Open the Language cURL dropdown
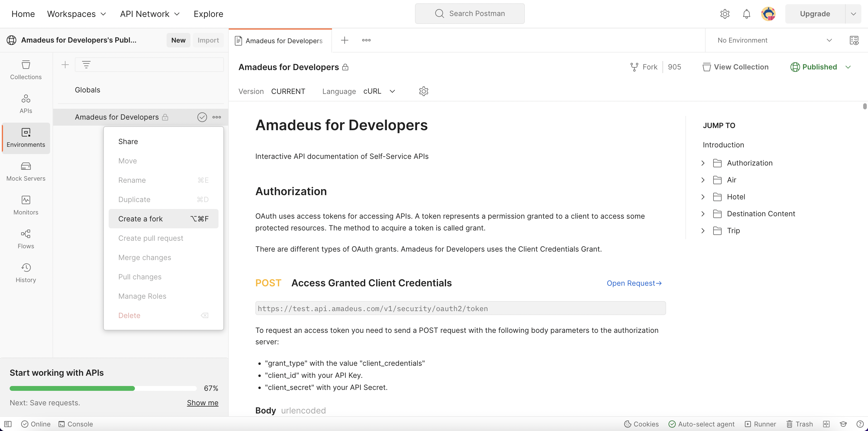This screenshot has height=431, width=868. coord(379,91)
